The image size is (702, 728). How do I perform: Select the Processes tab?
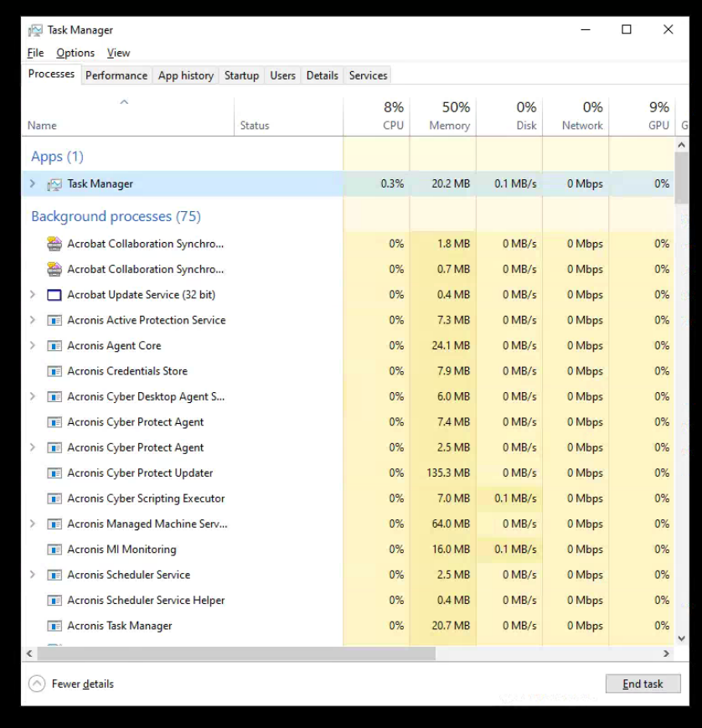tap(51, 74)
